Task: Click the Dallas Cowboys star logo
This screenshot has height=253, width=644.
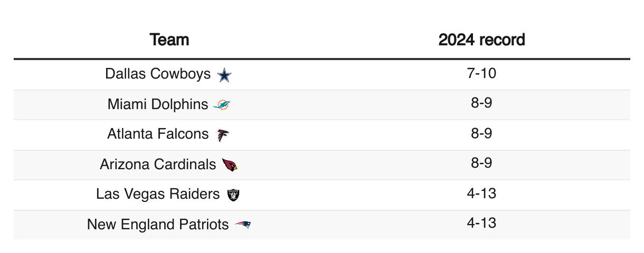Action: coord(225,75)
